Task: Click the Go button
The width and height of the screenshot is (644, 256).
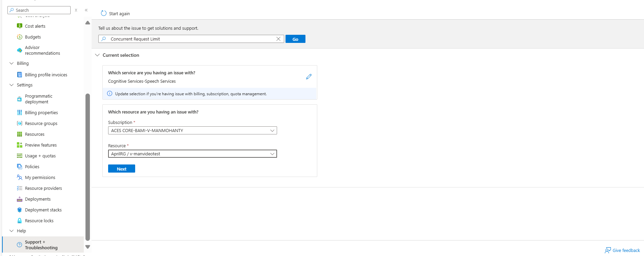Action: click(x=295, y=39)
